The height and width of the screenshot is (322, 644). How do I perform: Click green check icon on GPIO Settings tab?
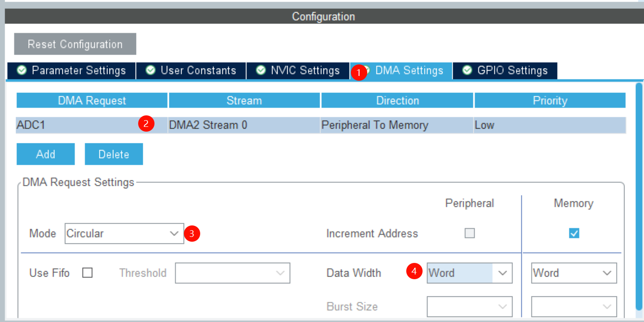click(x=467, y=70)
